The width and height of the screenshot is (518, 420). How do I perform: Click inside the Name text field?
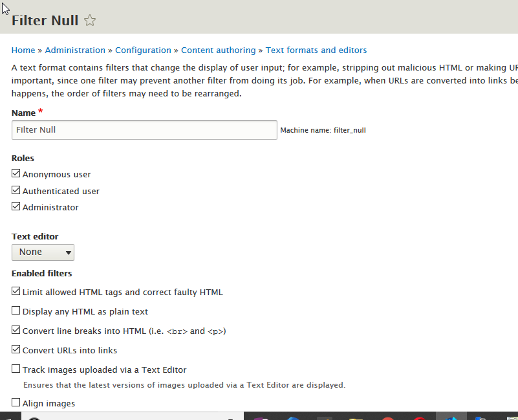[144, 129]
